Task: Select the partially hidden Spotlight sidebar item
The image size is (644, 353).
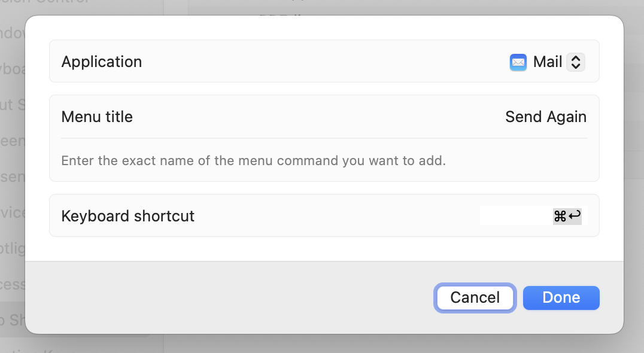Action: (12, 248)
